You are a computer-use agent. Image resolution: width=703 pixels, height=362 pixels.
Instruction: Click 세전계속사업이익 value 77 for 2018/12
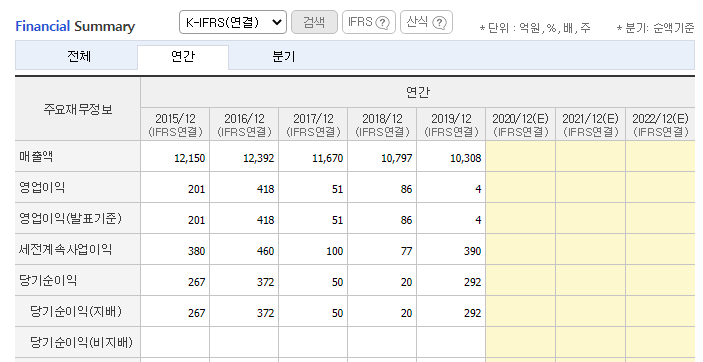point(407,251)
